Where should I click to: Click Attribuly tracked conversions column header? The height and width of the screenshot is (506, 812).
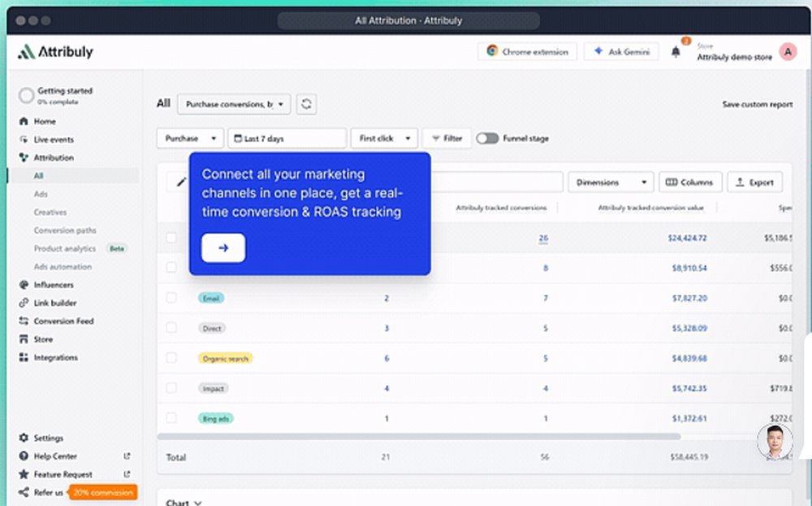coord(501,208)
